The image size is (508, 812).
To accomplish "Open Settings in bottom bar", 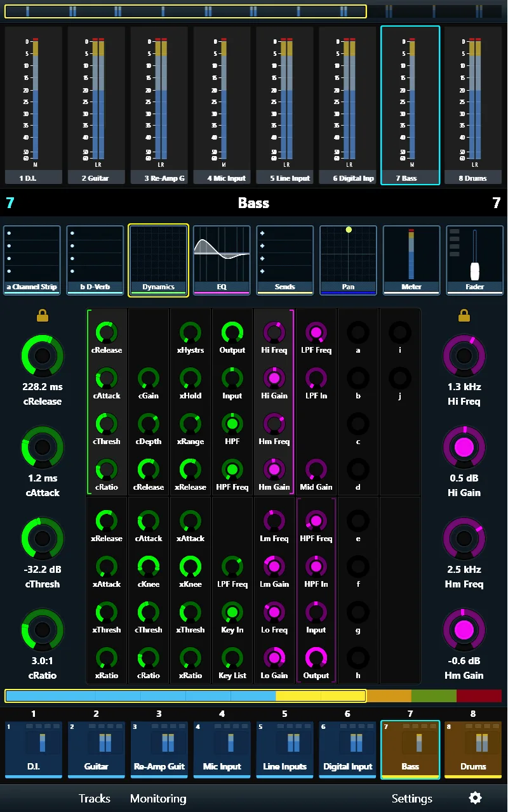I will tap(412, 799).
